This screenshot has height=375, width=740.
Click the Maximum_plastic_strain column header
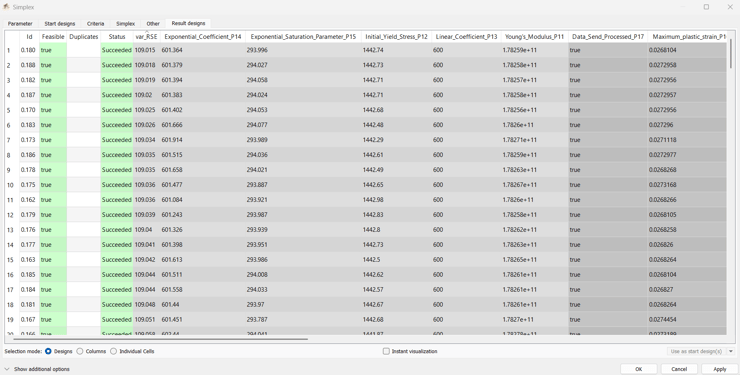coord(688,37)
